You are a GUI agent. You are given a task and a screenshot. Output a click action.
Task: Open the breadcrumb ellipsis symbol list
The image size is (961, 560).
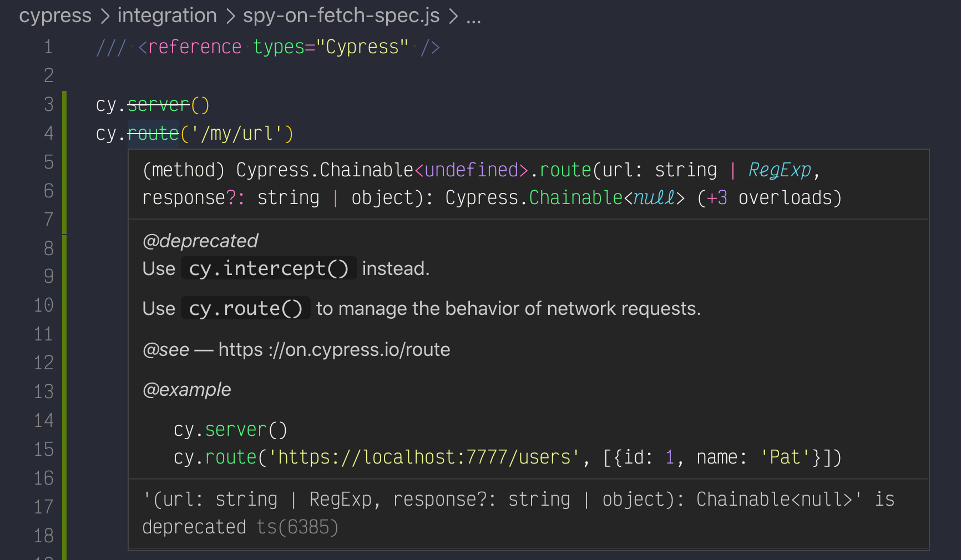[473, 19]
